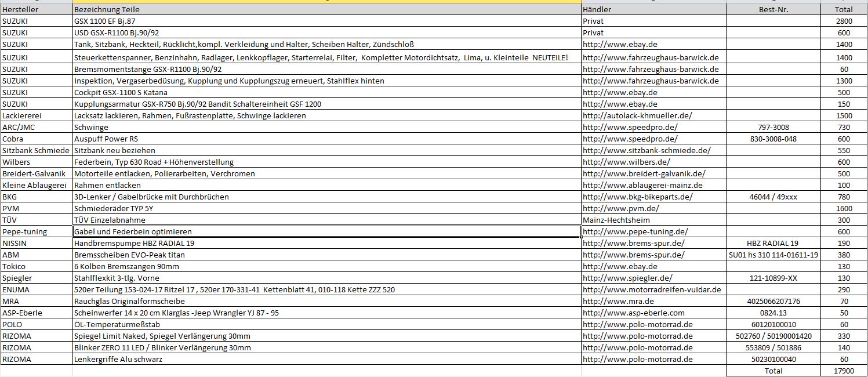Open the mra.de link
868x377 pixels.
618,302
